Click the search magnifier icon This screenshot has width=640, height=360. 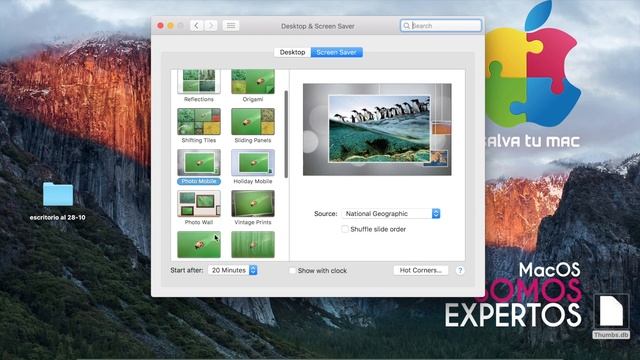407,26
